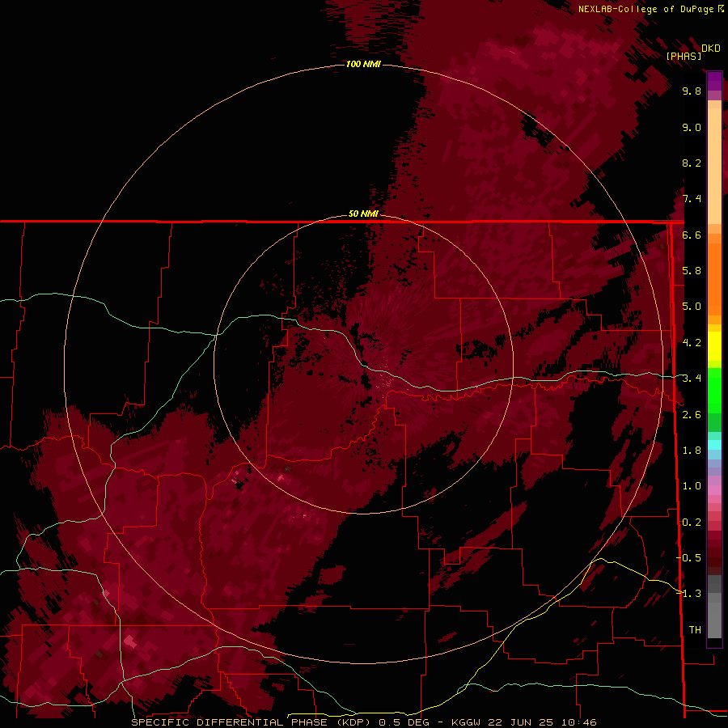The width and height of the screenshot is (728, 728).
Task: Pick the light peach band of the color bar
Action: point(714,166)
